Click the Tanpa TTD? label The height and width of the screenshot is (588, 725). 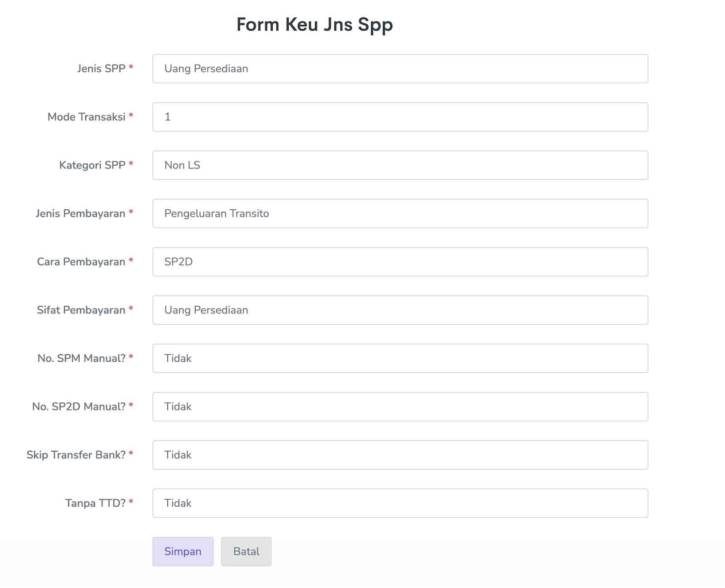pos(95,503)
